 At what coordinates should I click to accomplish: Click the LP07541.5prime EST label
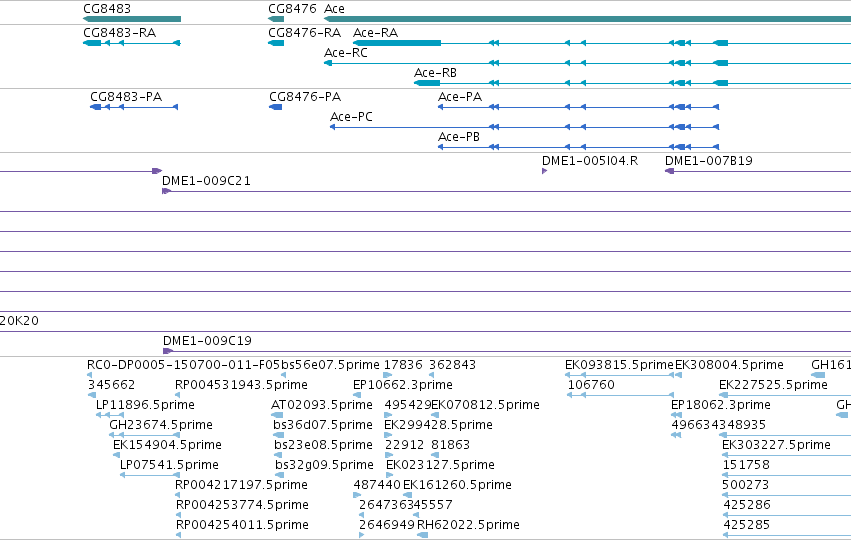click(169, 465)
